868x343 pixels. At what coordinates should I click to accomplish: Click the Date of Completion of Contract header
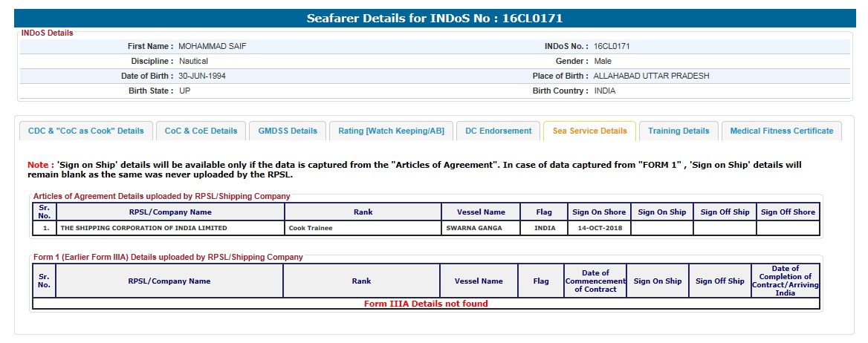tap(785, 281)
